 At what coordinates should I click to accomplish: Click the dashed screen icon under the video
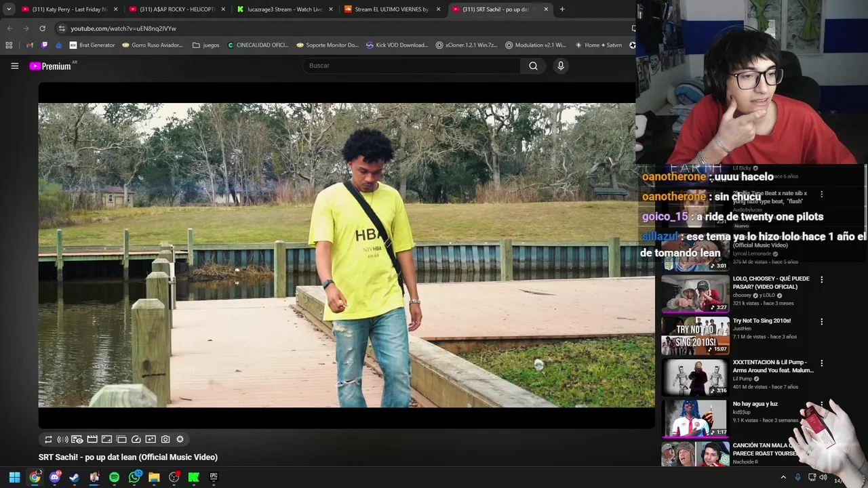tap(121, 439)
